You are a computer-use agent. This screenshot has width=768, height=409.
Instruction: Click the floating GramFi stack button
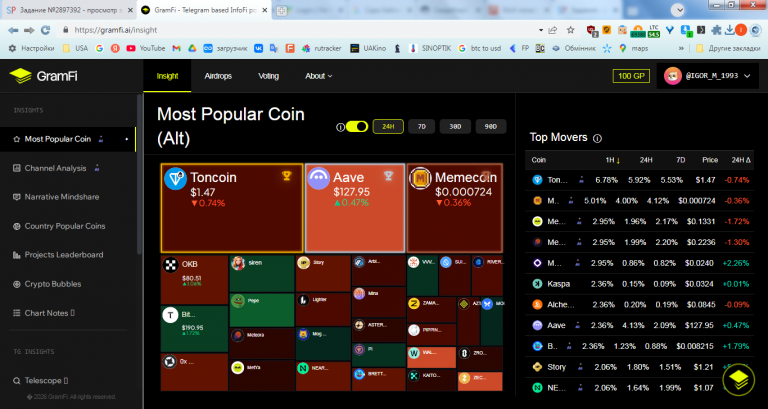[x=738, y=379]
